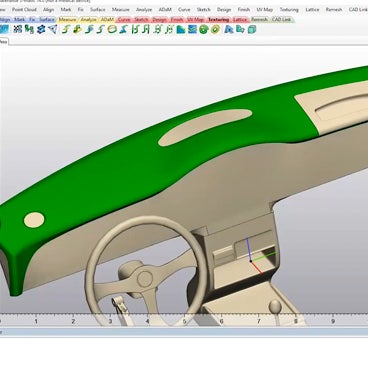Screen dimensions: 368x368
Task: Click the blue overlapping-shapes toolbar icon
Action: point(240,29)
